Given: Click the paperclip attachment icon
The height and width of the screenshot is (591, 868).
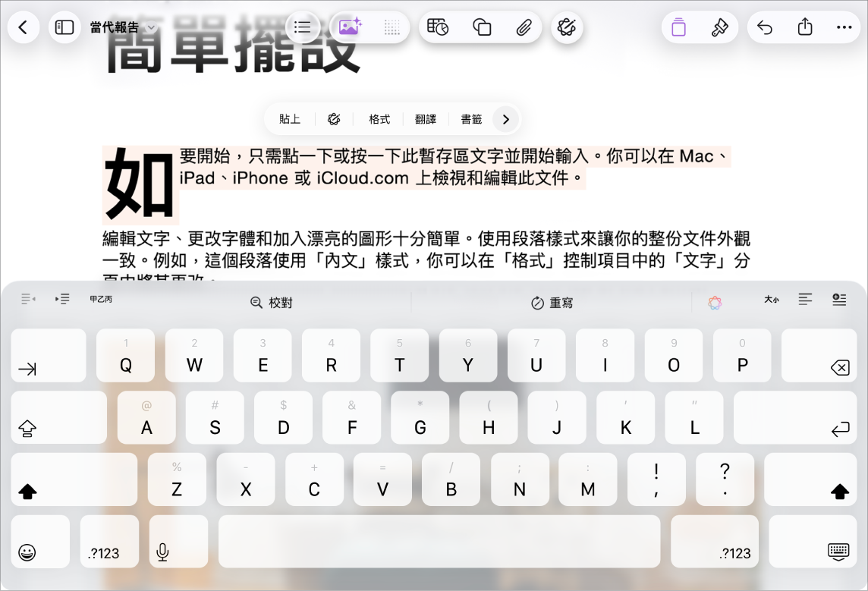Looking at the screenshot, I should (x=524, y=27).
